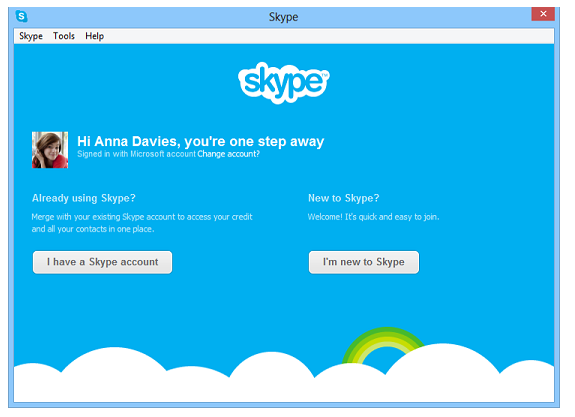
Task: Select the "I'm new to Skype" button
Action: 364,262
